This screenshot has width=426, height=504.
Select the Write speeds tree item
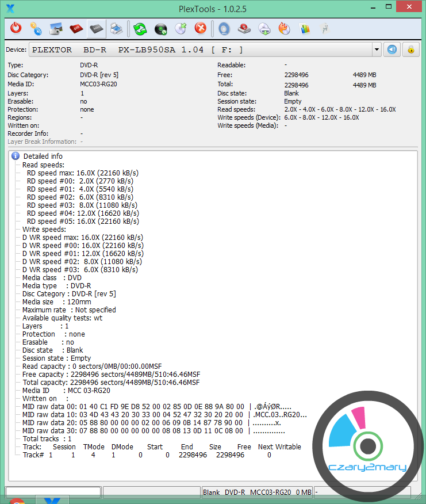(44, 229)
